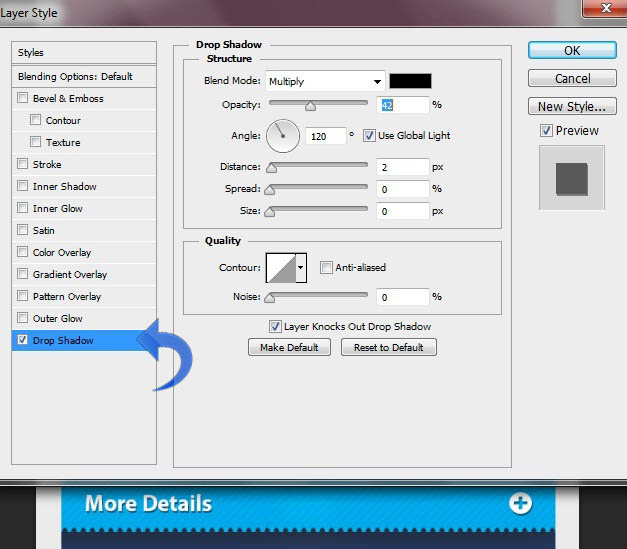This screenshot has width=627, height=549.
Task: Enable the Anti-aliased checkbox
Action: click(x=326, y=267)
